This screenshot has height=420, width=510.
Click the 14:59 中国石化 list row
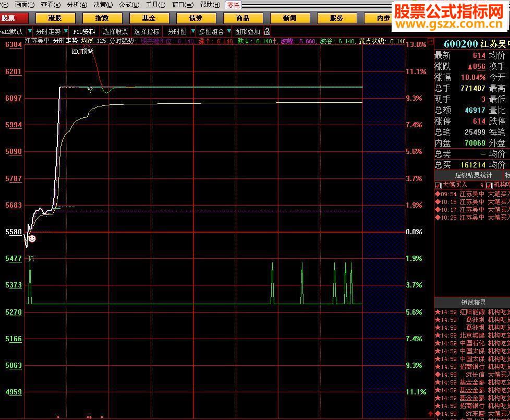pos(472,343)
